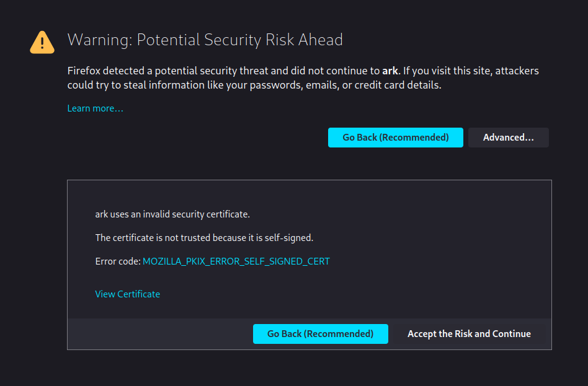The height and width of the screenshot is (386, 588).
Task: Click the word Continue in Accept the Risk button
Action: [512, 334]
